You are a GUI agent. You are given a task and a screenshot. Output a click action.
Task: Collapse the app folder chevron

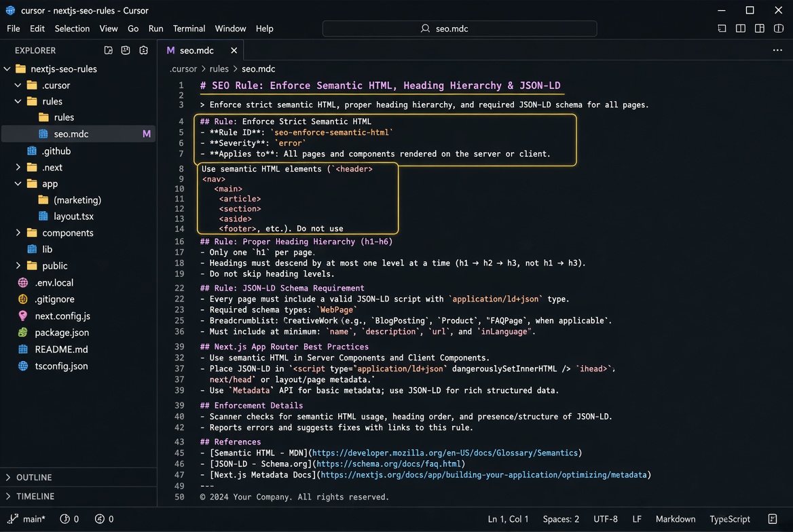coord(18,183)
